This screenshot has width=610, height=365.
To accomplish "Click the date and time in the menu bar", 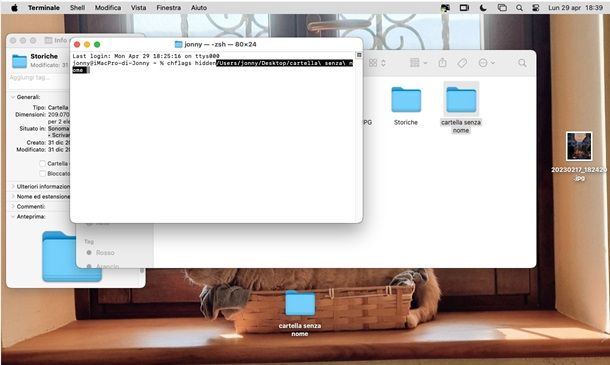I will 575,8.
